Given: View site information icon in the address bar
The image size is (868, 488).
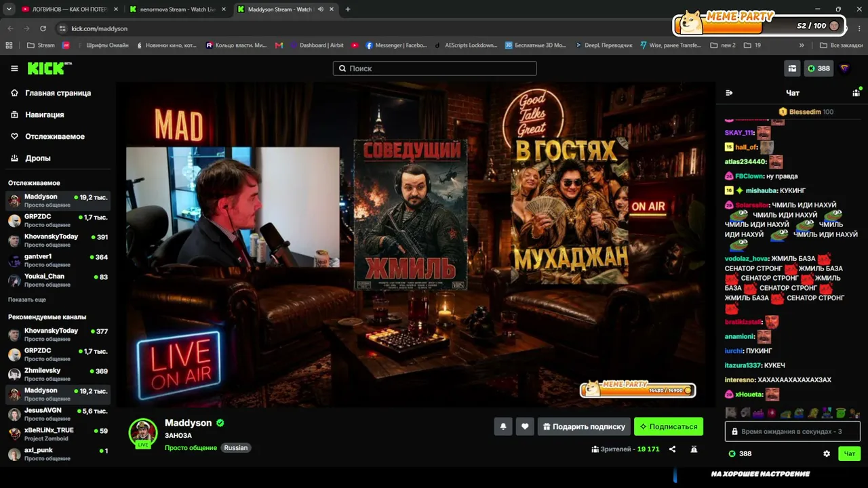Looking at the screenshot, I should (62, 28).
